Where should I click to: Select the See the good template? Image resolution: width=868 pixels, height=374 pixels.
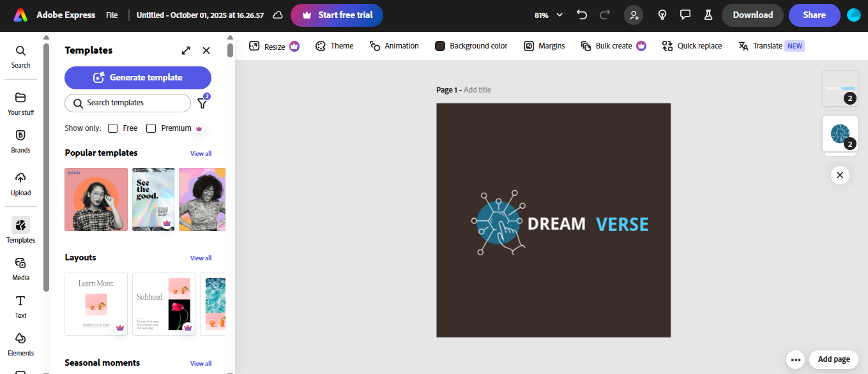coord(153,199)
